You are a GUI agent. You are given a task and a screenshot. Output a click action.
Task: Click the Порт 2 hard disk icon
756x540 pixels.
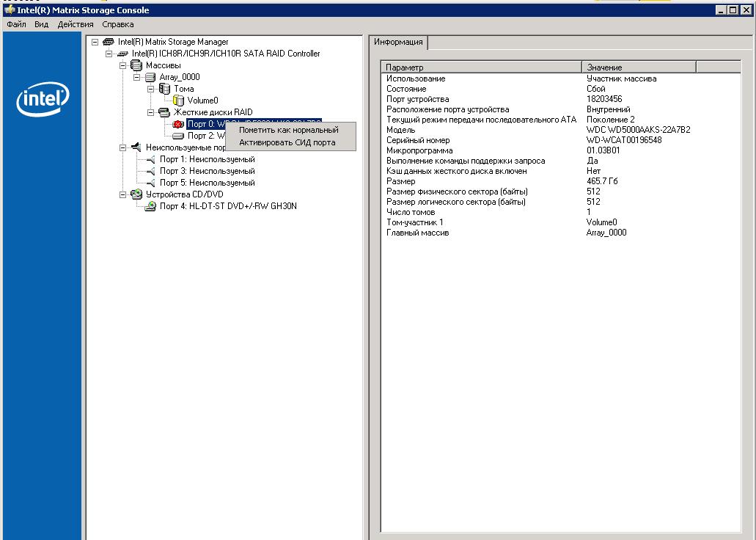pyautogui.click(x=178, y=136)
